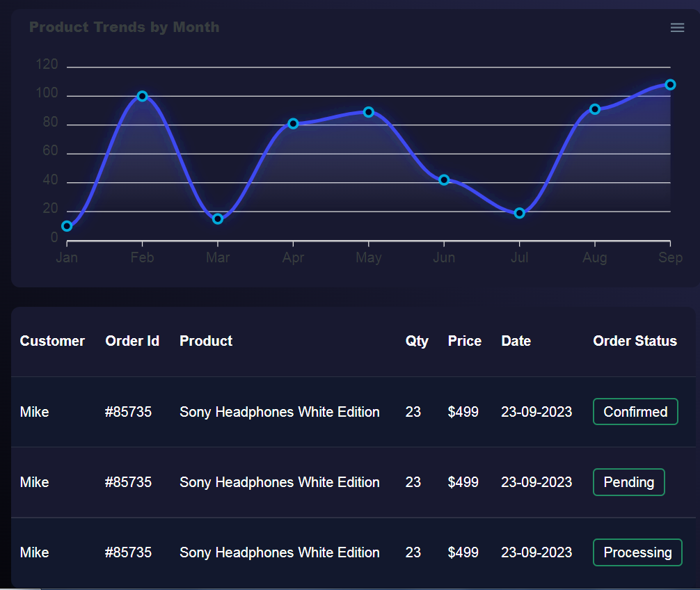
Task: Toggle the Processing status on the last order
Action: pos(637,552)
